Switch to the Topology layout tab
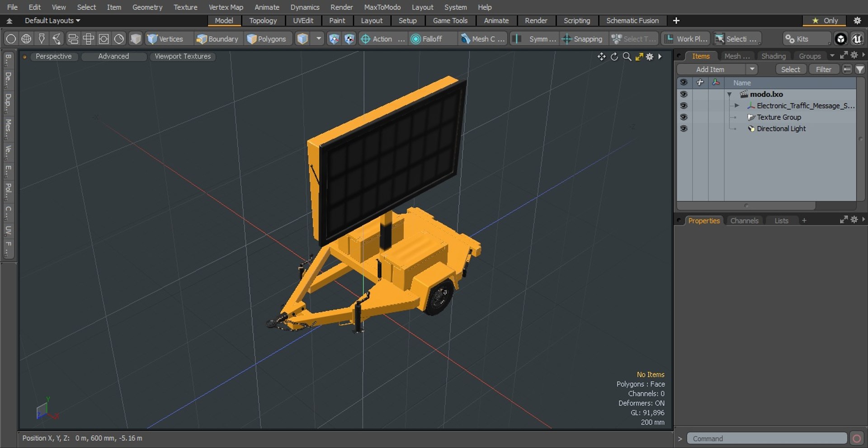868x448 pixels. point(263,21)
